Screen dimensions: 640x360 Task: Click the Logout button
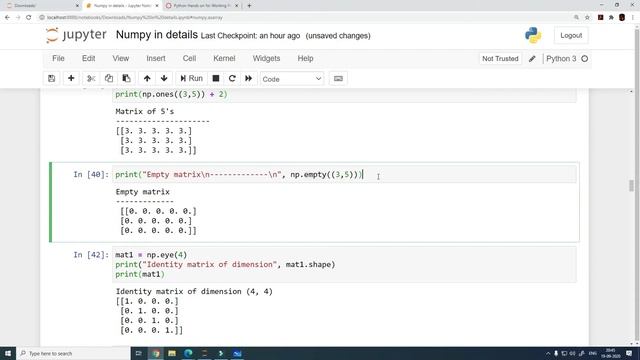tap(571, 36)
